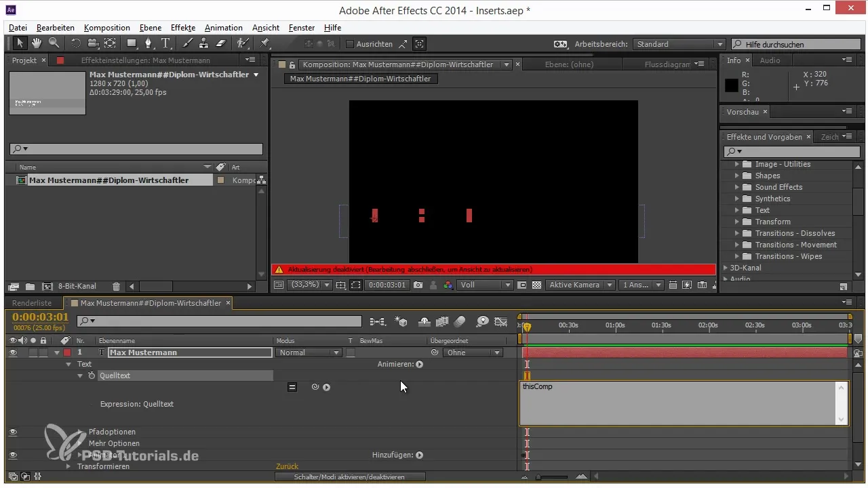Open Übergeordnet Ohne parent dropdown
This screenshot has width=868, height=488.
click(x=473, y=352)
